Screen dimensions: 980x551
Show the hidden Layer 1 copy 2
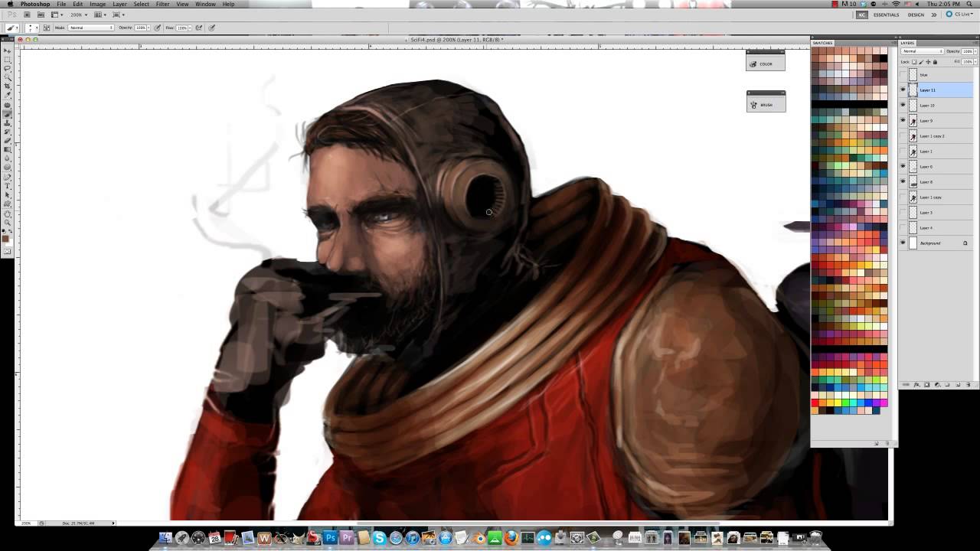click(x=903, y=135)
